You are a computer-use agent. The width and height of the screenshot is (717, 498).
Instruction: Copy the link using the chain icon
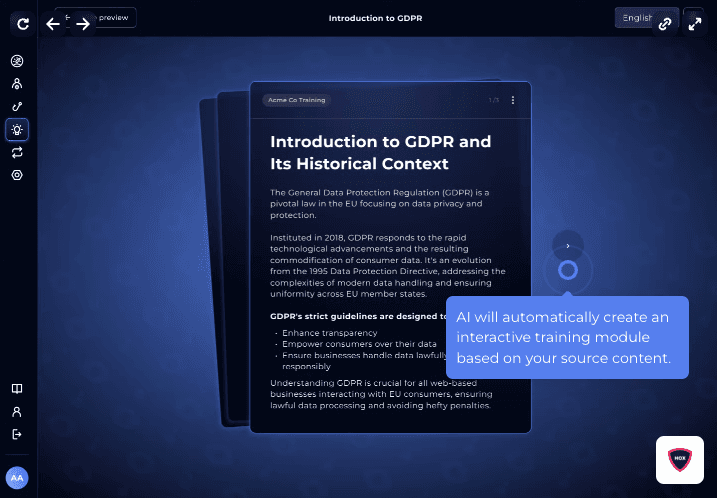[664, 24]
